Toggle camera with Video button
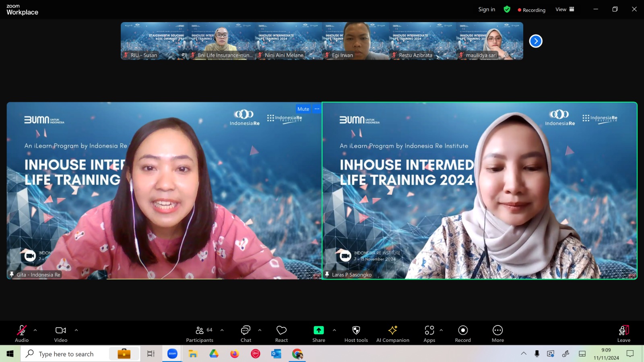The image size is (644, 362). pyautogui.click(x=61, y=334)
